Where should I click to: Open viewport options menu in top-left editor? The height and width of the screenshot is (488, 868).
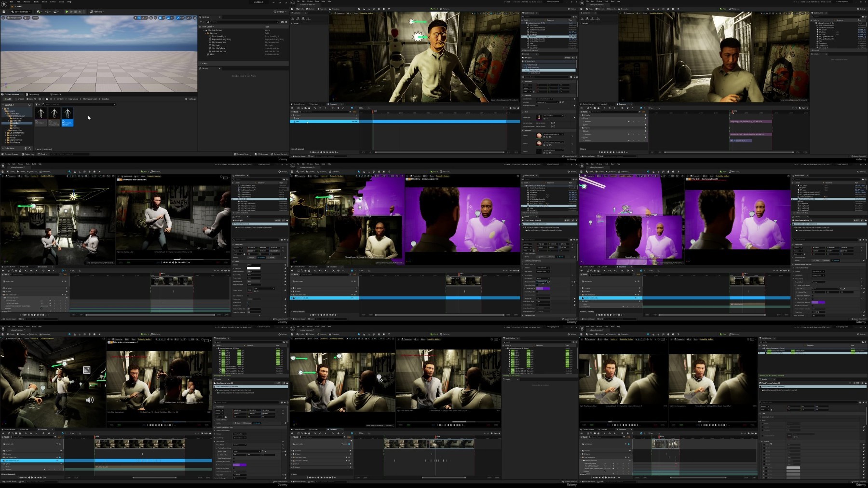[3, 18]
